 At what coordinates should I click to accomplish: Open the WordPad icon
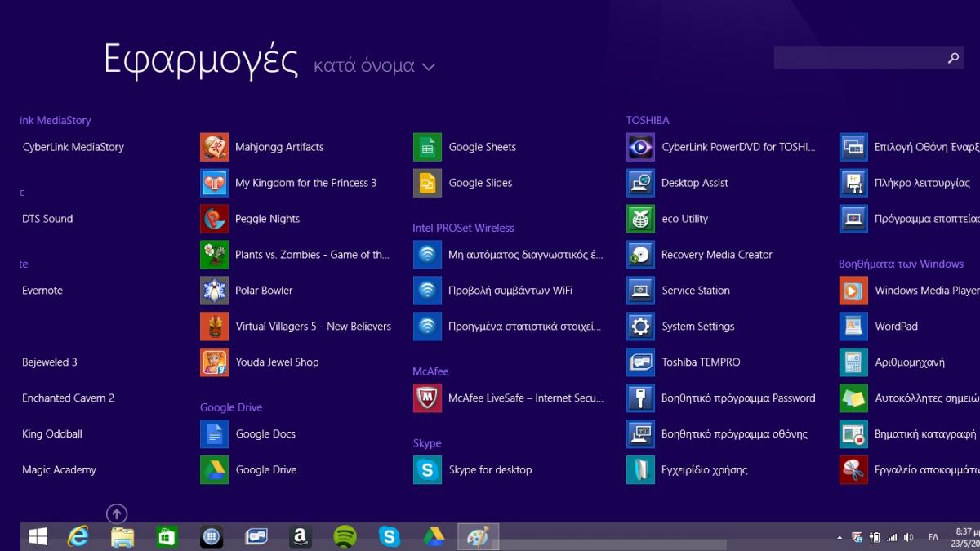point(853,327)
